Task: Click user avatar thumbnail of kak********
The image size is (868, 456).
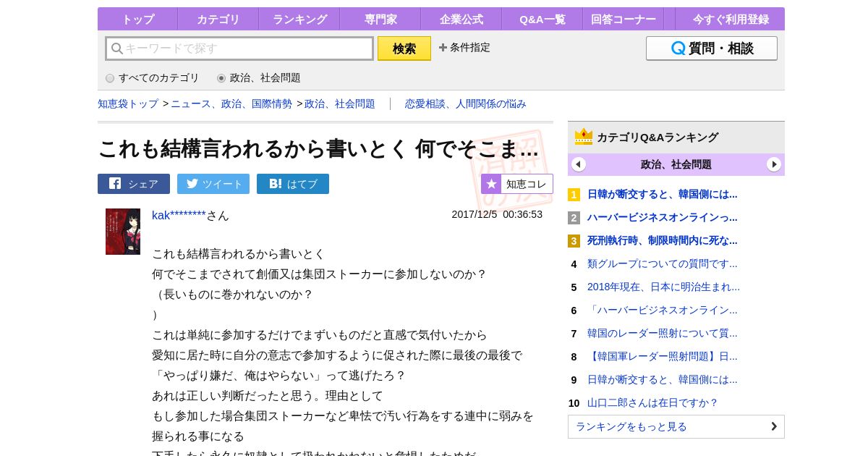Action: tap(123, 232)
